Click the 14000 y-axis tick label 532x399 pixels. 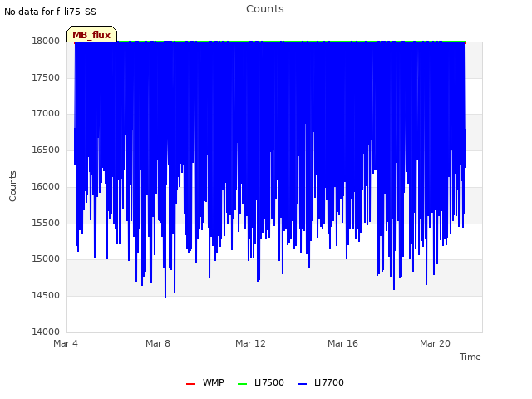click(46, 332)
